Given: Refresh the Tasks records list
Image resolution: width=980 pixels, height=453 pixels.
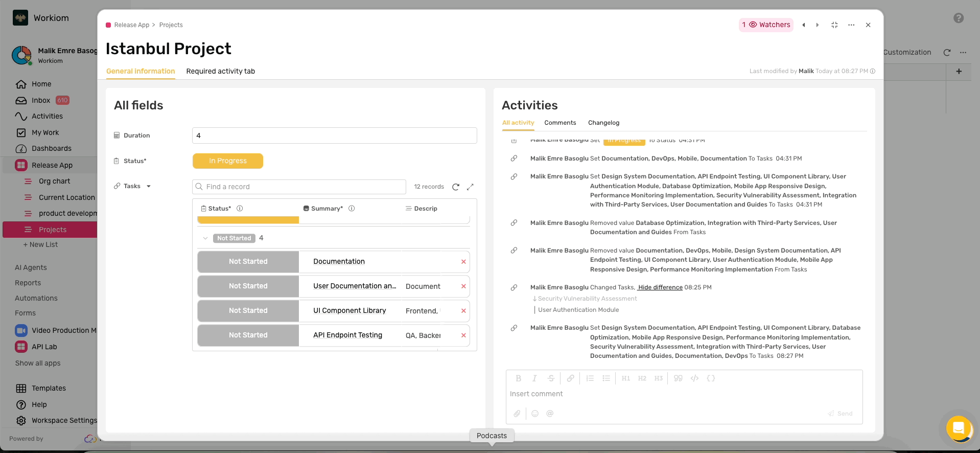Looking at the screenshot, I should pyautogui.click(x=456, y=187).
